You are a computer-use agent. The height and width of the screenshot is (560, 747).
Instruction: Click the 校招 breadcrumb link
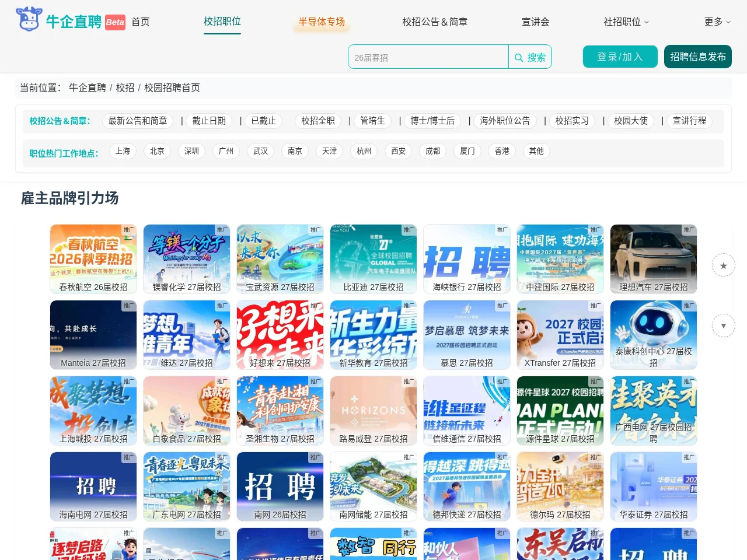[x=125, y=87]
